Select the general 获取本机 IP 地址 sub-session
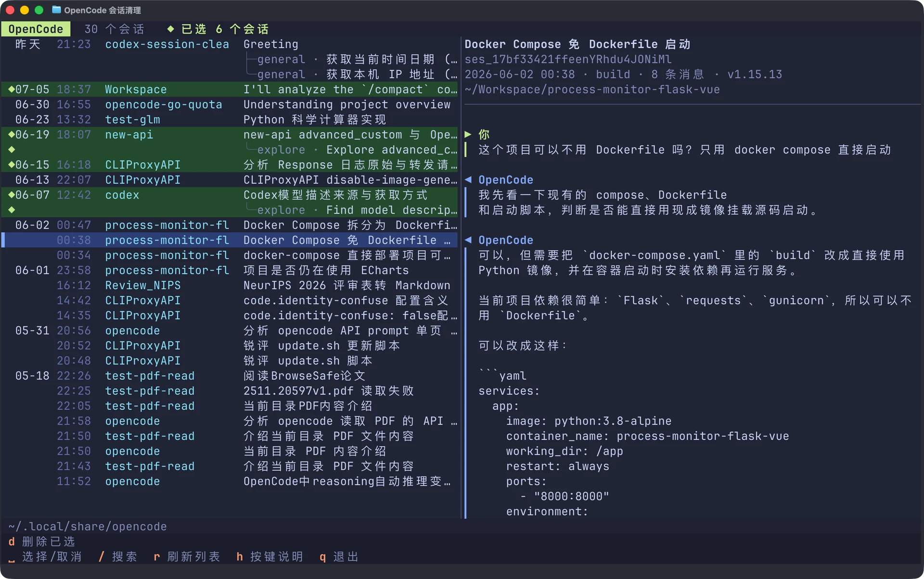Image resolution: width=924 pixels, height=579 pixels. pyautogui.click(x=230, y=75)
